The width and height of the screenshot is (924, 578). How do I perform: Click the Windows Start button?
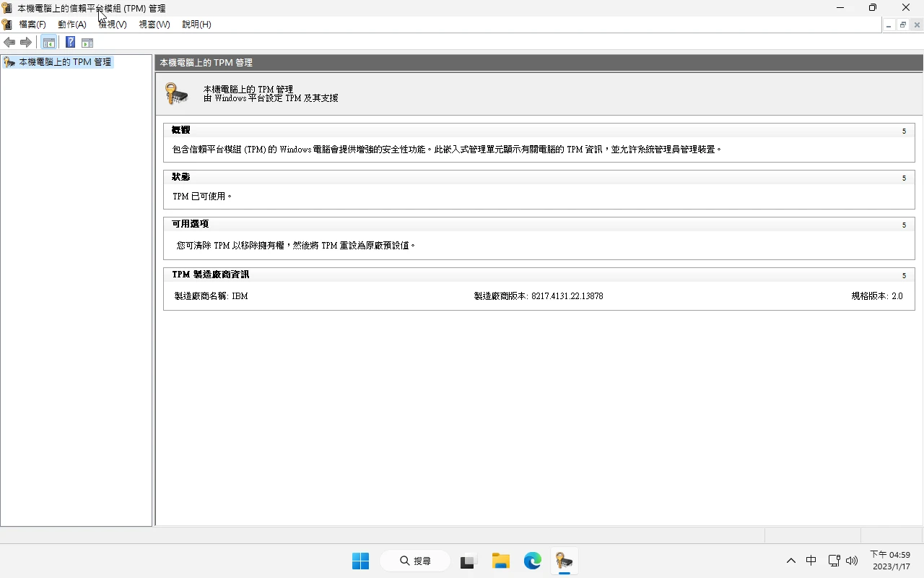[x=360, y=561]
